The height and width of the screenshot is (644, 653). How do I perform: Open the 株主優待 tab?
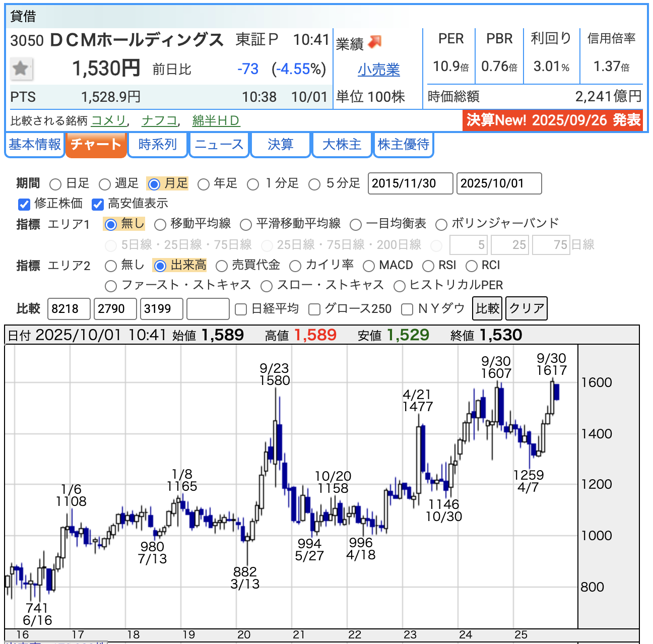(x=403, y=145)
